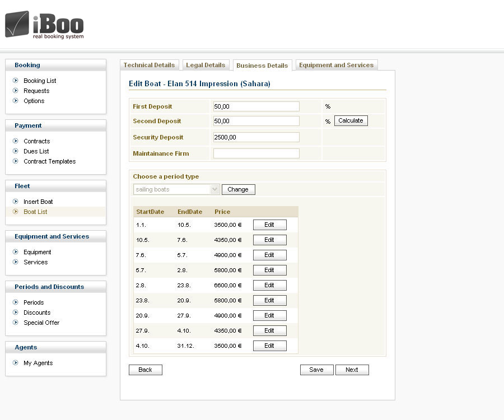Click arrow icon beside Booking List
Screen dimensions: 504x420
click(x=16, y=81)
